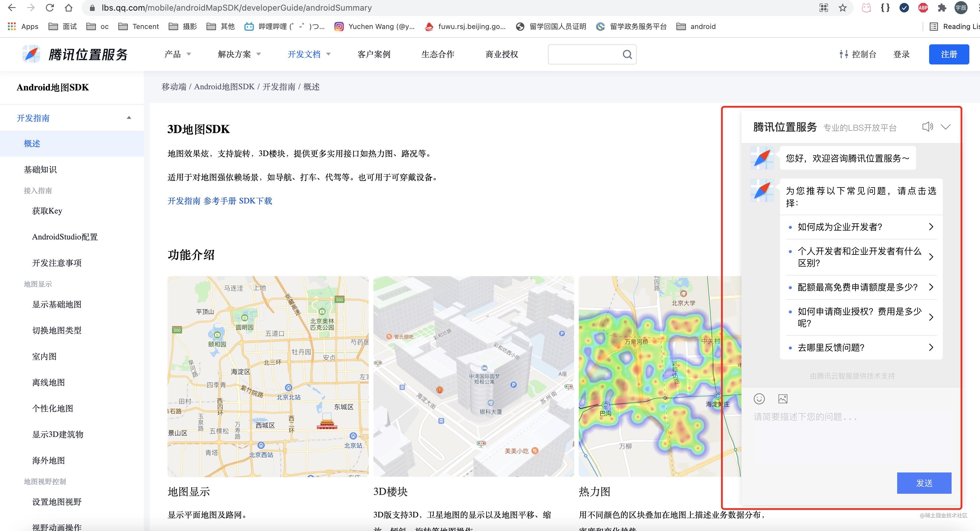Reload the page

[49, 8]
